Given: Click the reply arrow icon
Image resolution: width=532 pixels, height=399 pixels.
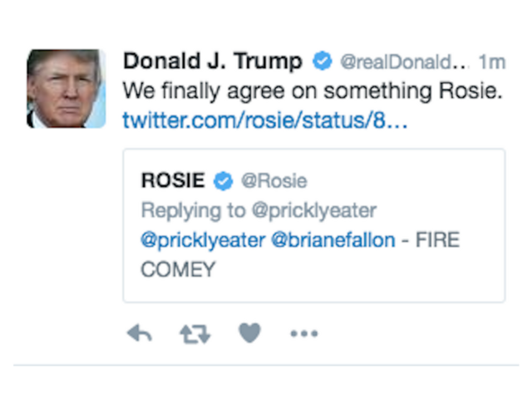Looking at the screenshot, I should coord(139,333).
